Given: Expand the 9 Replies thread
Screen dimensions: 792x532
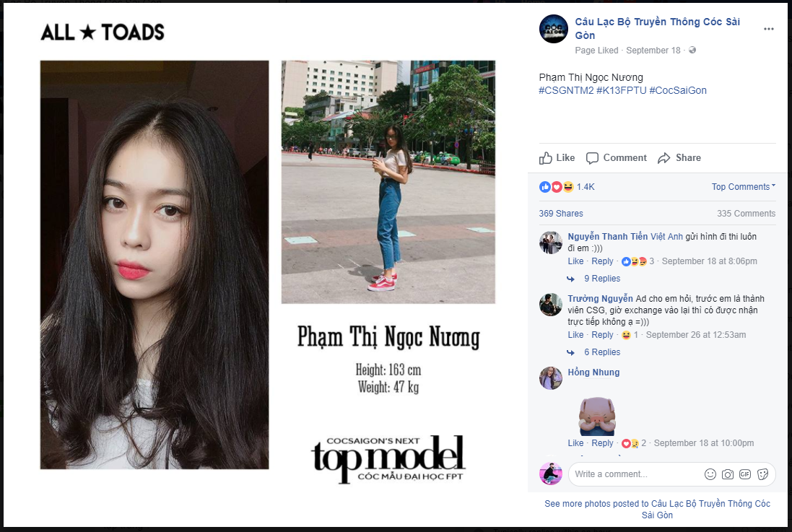Looking at the screenshot, I should click(x=602, y=279).
